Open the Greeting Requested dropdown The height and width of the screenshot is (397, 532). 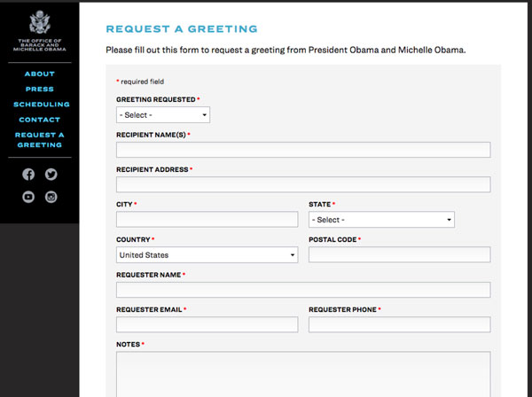tap(163, 115)
